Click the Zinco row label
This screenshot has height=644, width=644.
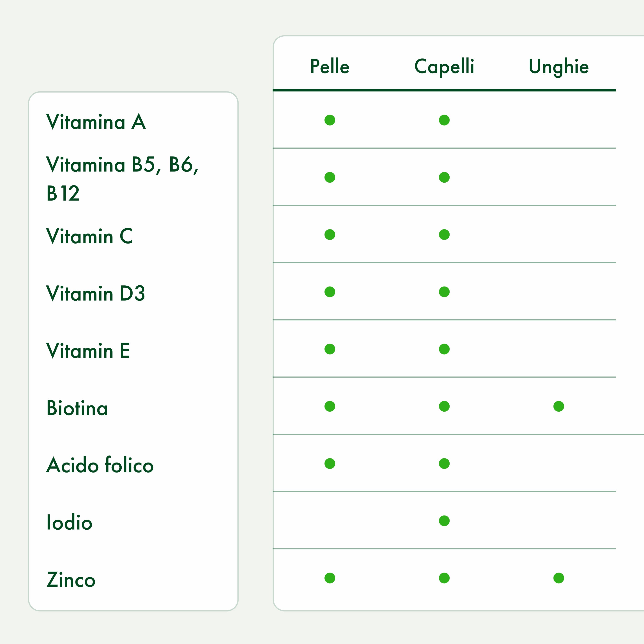pyautogui.click(x=71, y=580)
